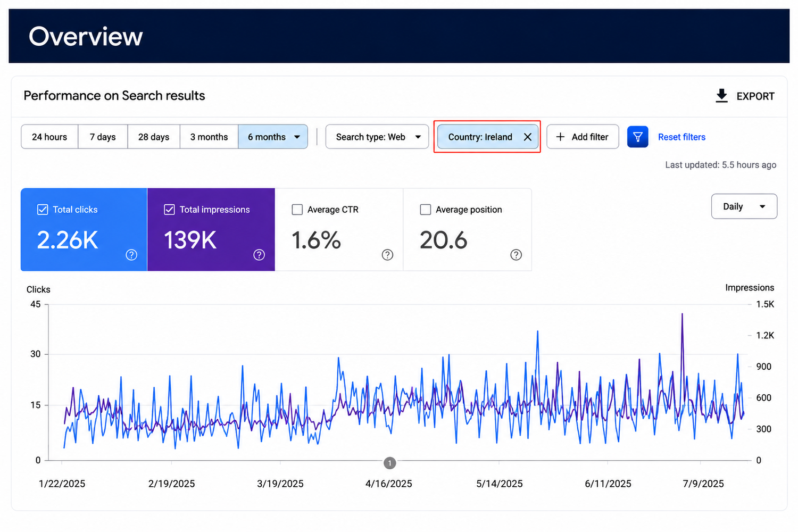Open help icon on Average position card

[516, 255]
